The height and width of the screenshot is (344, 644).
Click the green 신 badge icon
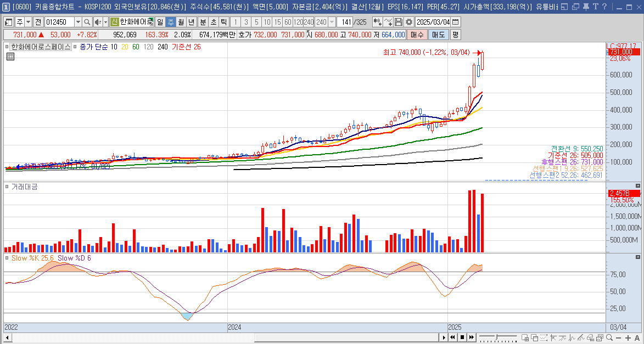coord(115,22)
